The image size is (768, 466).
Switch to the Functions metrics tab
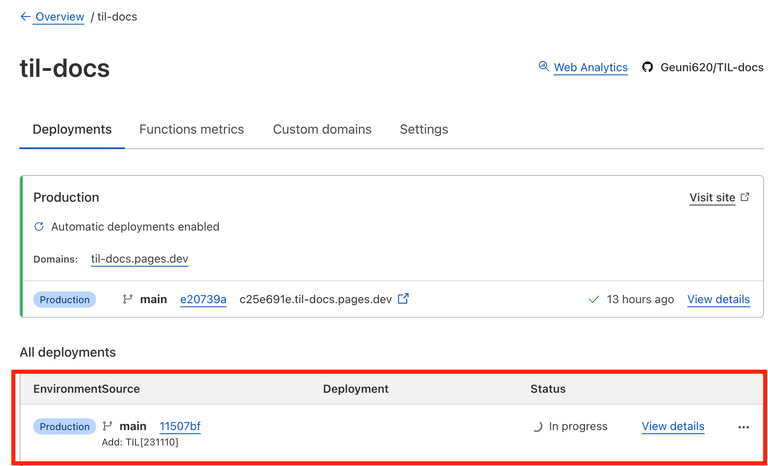pos(191,129)
